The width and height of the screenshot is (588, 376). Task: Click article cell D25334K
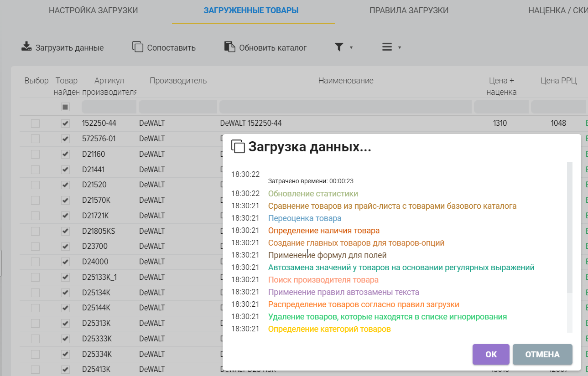coord(97,354)
